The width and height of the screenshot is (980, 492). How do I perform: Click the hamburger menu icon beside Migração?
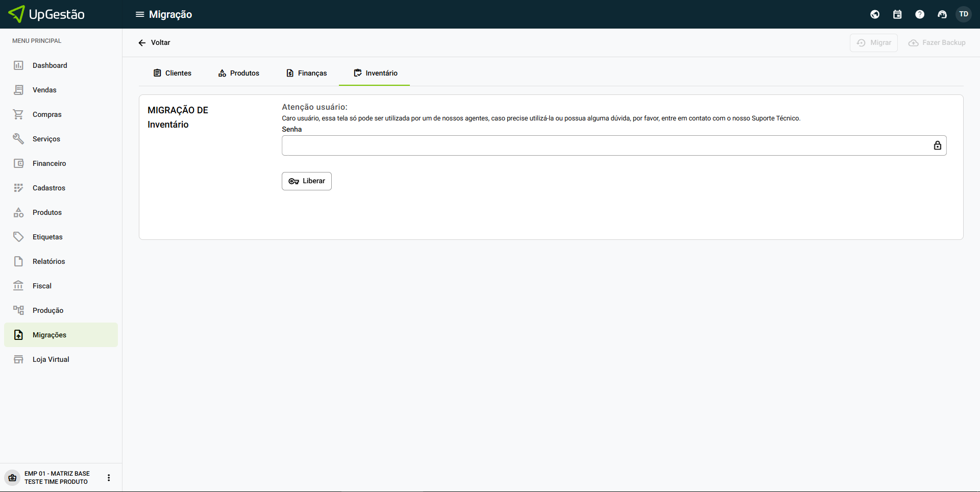click(x=139, y=14)
